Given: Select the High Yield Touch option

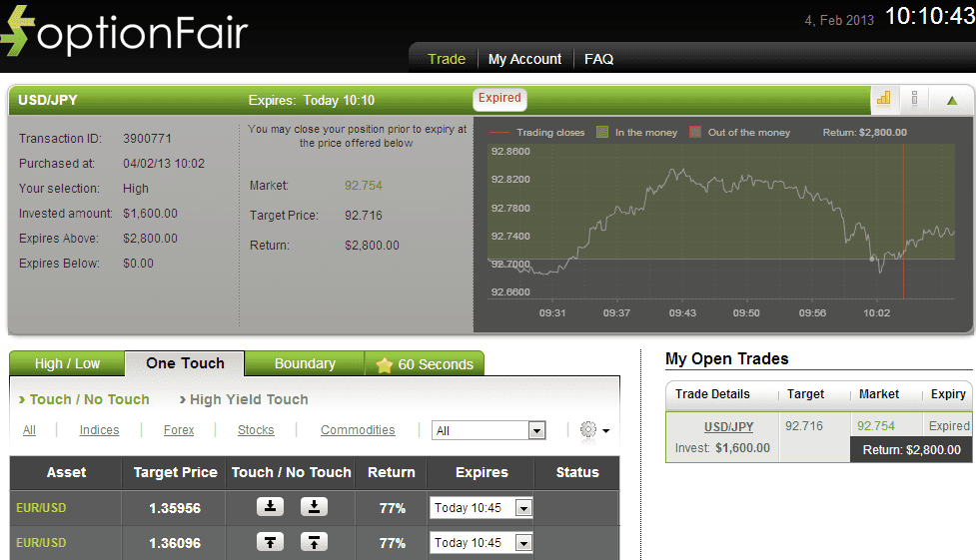Looking at the screenshot, I should pos(249,399).
